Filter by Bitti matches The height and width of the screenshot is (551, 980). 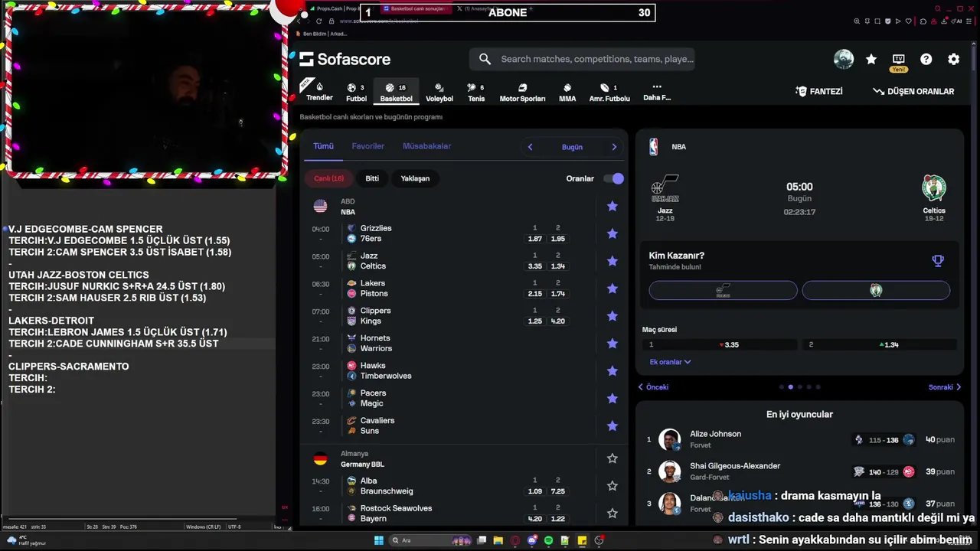click(372, 178)
